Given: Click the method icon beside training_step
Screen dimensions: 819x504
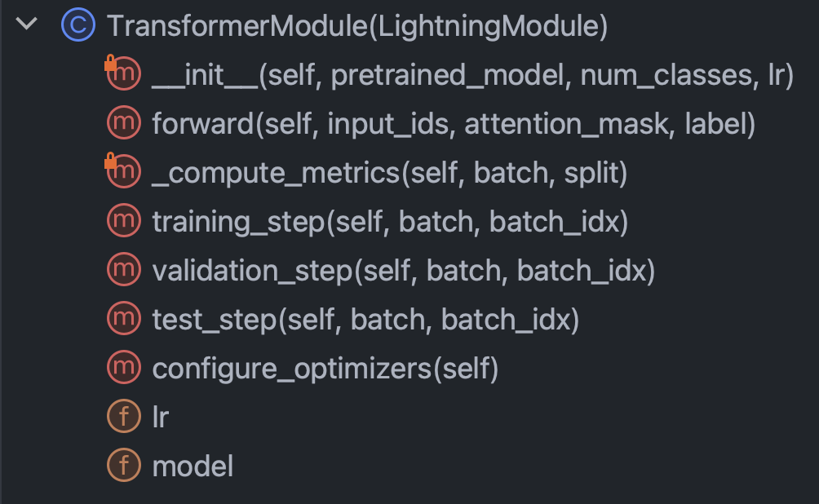Looking at the screenshot, I should tap(122, 221).
